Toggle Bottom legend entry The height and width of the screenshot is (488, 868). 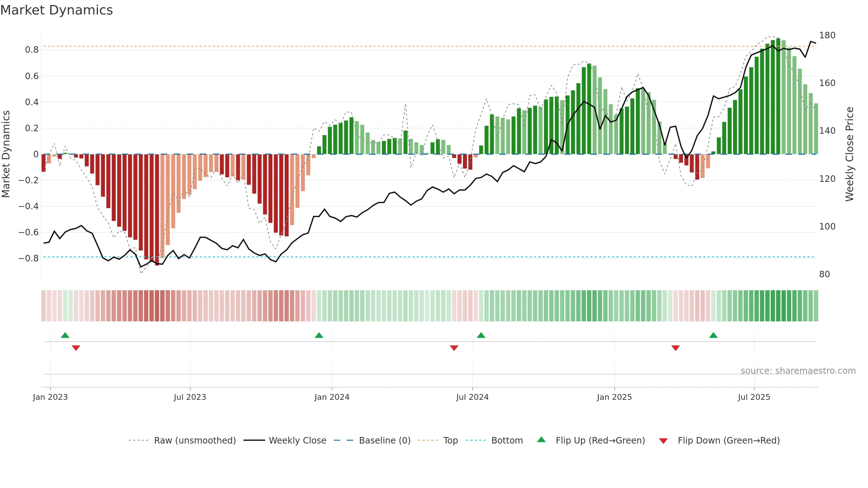pos(494,440)
